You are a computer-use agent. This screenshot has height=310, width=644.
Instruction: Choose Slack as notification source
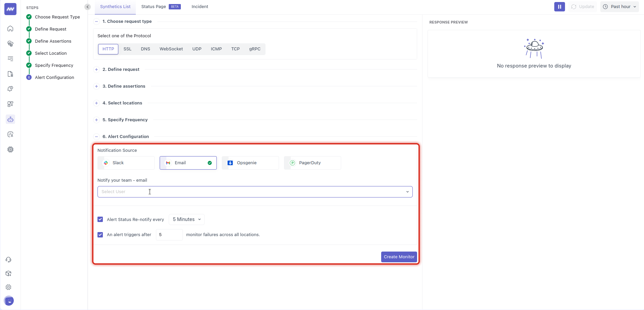click(x=126, y=163)
